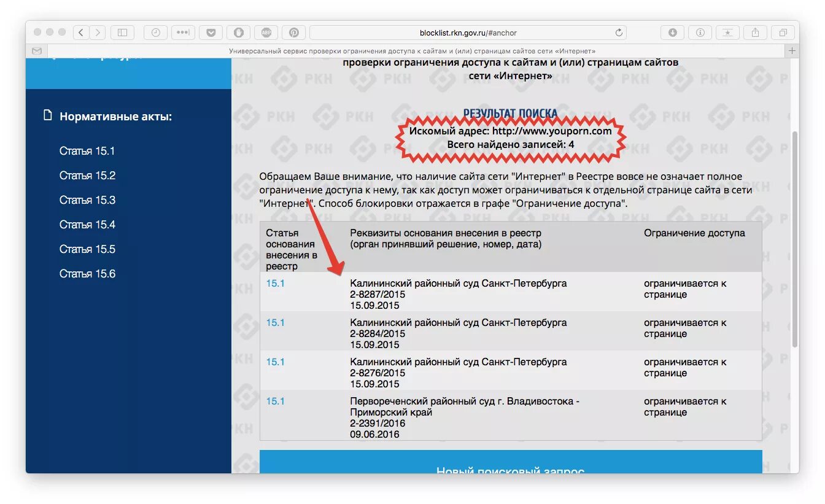
Task: Open the history clock toolbar icon
Action: click(x=156, y=33)
